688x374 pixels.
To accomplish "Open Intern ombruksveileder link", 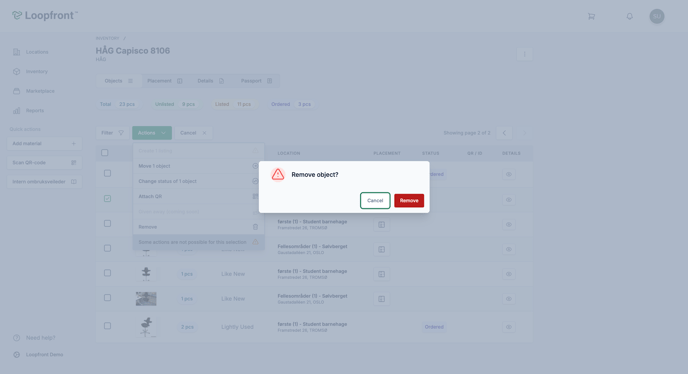I will click(44, 182).
